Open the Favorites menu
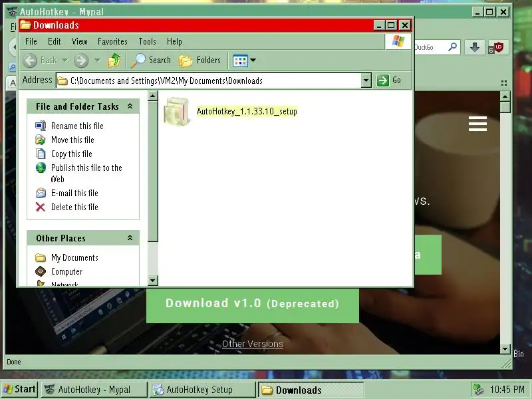This screenshot has height=399, width=532. click(112, 41)
